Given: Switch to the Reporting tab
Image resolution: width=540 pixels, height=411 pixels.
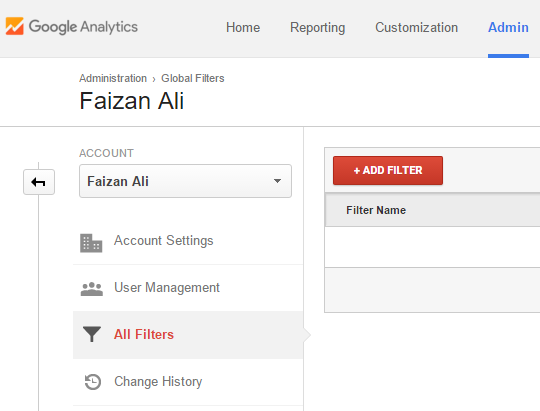Looking at the screenshot, I should pos(318,28).
